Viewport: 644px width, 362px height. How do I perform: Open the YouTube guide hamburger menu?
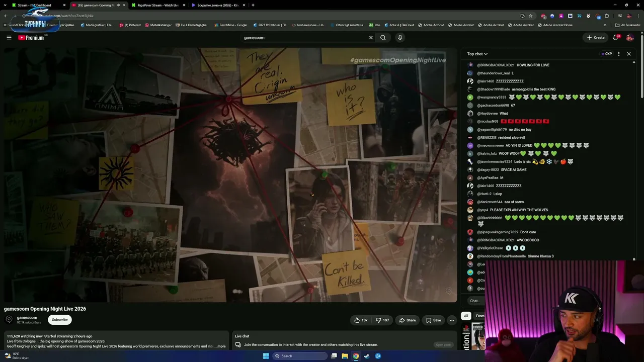click(9, 38)
